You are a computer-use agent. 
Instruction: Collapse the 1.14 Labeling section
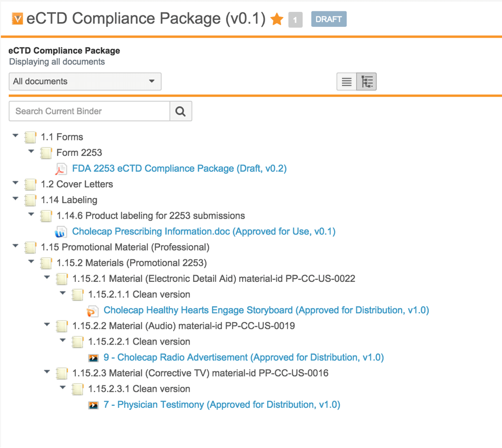click(x=15, y=199)
